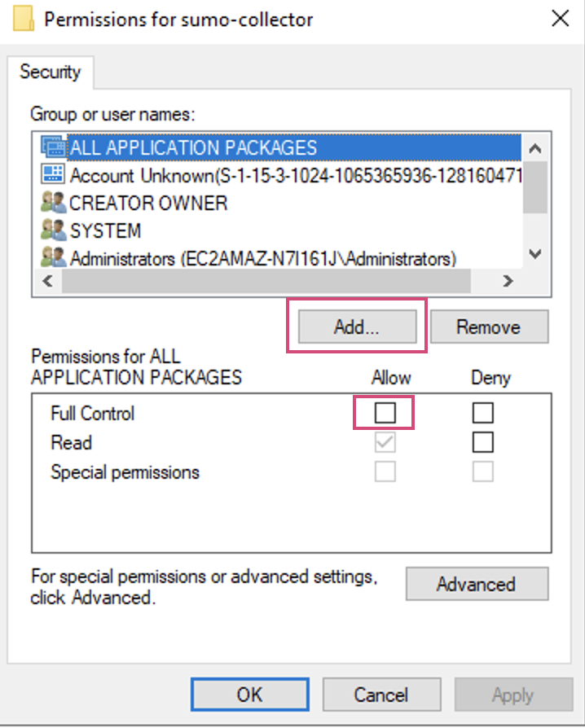The image size is (585, 728).
Task: Switch to the Security tab
Action: point(51,72)
